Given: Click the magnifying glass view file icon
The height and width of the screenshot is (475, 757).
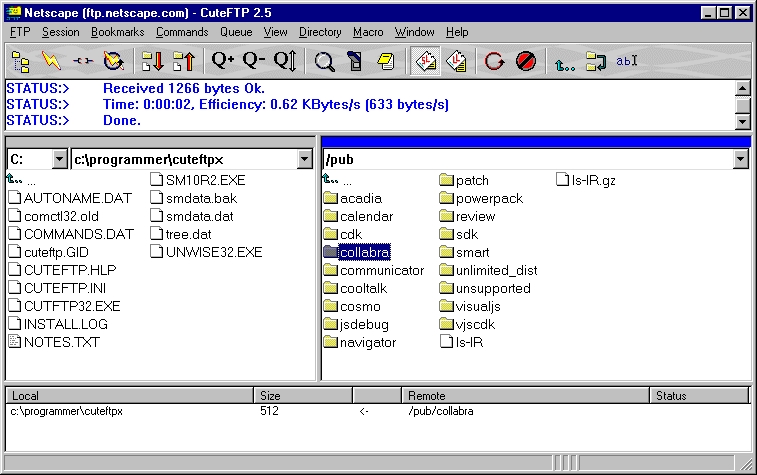Looking at the screenshot, I should [324, 61].
